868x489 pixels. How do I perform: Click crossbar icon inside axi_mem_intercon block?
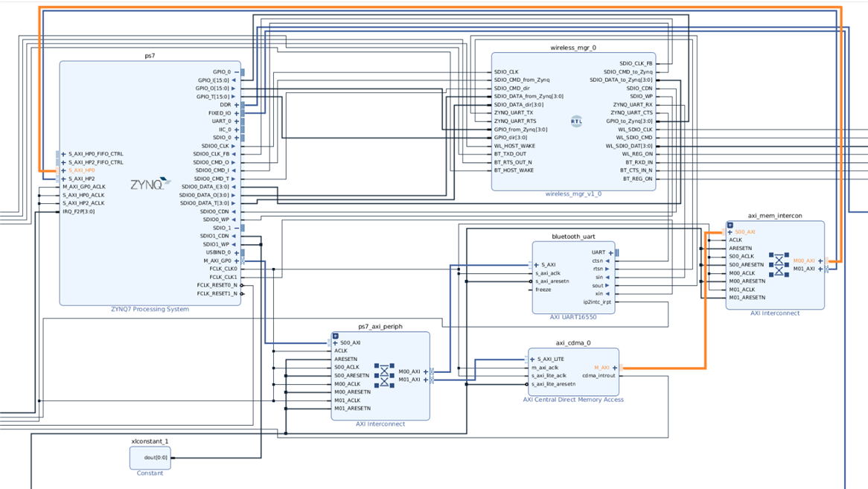tap(779, 264)
